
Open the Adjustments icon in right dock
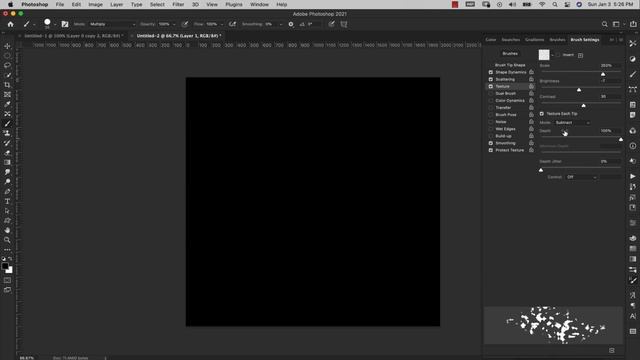pos(633,59)
